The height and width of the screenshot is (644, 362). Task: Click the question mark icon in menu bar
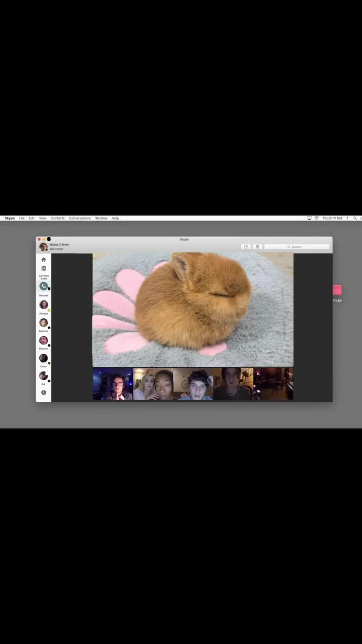347,218
